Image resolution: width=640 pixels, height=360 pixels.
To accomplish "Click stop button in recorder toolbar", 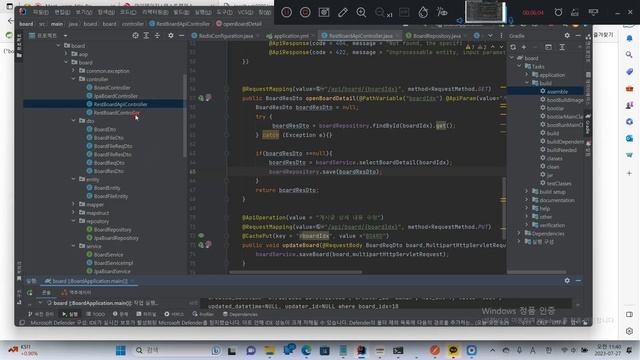I will click(x=305, y=12).
